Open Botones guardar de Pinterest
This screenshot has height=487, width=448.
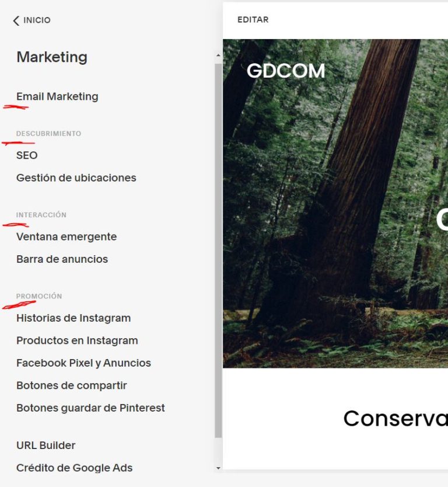90,408
